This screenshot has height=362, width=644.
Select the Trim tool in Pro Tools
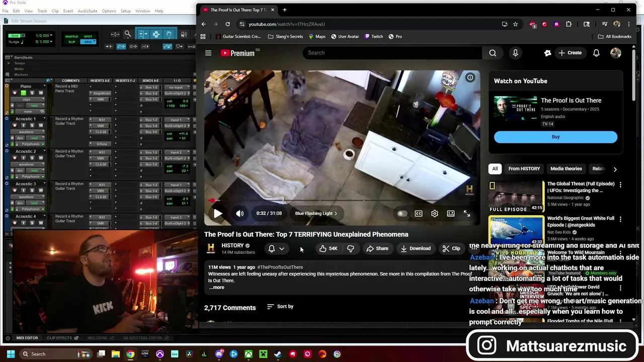143,34
